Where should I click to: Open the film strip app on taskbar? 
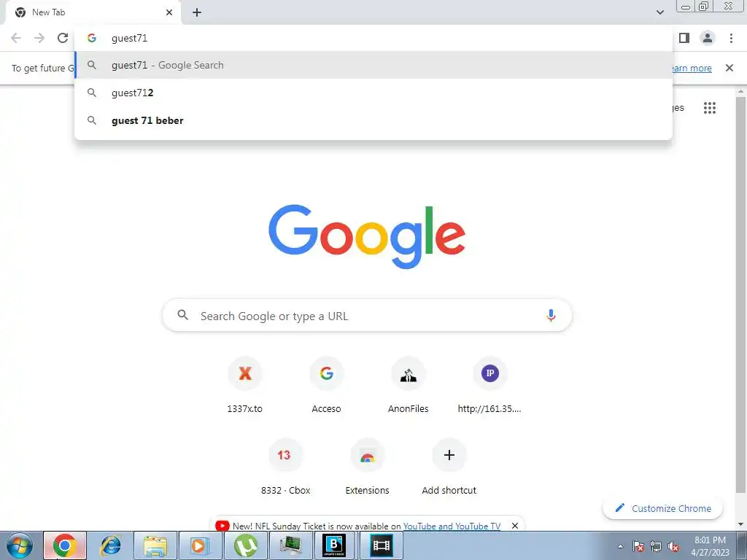(381, 545)
